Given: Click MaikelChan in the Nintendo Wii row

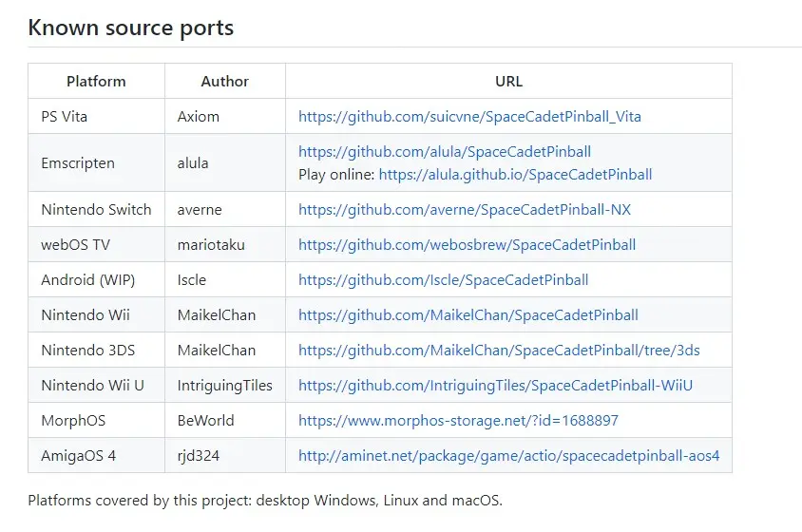Looking at the screenshot, I should click(x=217, y=315).
